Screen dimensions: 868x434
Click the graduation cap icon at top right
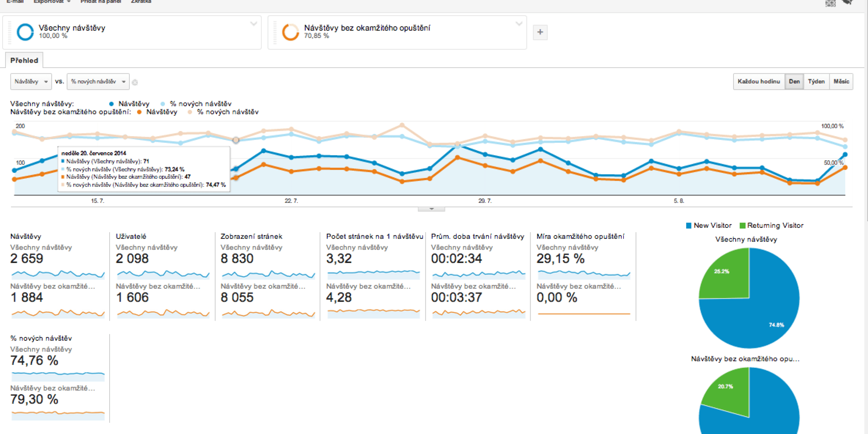coord(848,2)
